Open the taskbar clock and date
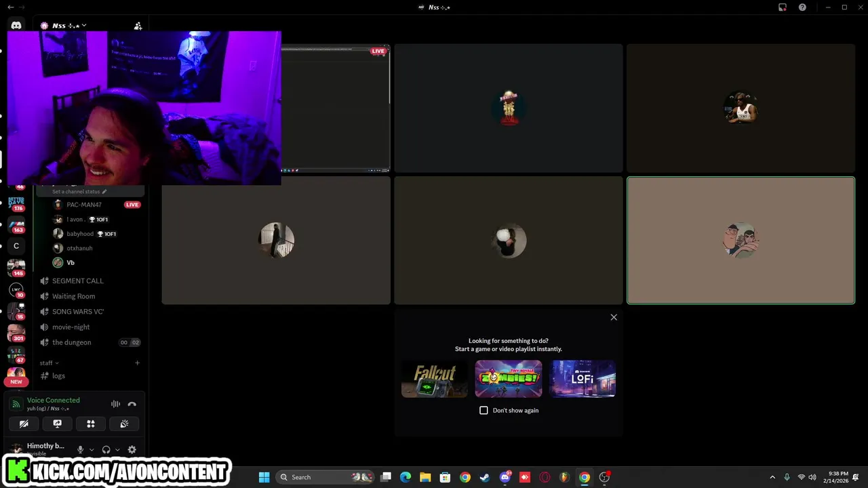 [x=837, y=477]
